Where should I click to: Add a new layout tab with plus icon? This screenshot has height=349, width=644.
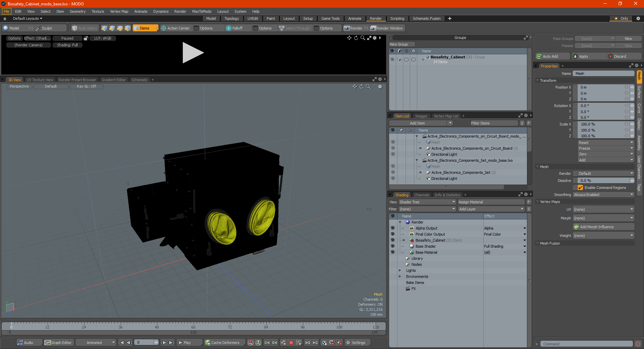(x=450, y=18)
